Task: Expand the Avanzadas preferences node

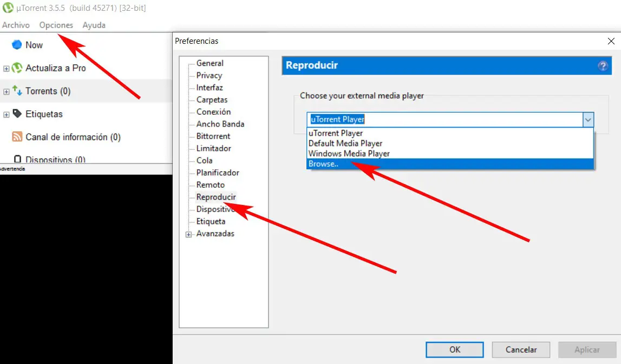Action: click(x=188, y=234)
